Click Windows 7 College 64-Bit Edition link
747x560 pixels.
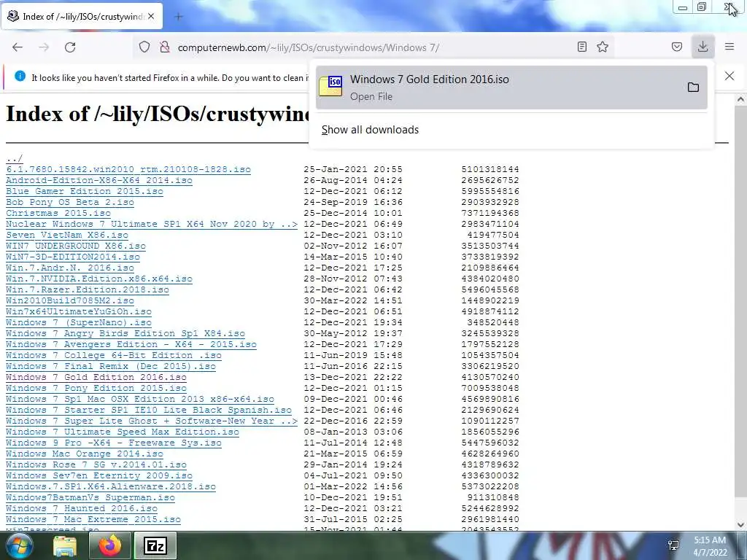(114, 356)
